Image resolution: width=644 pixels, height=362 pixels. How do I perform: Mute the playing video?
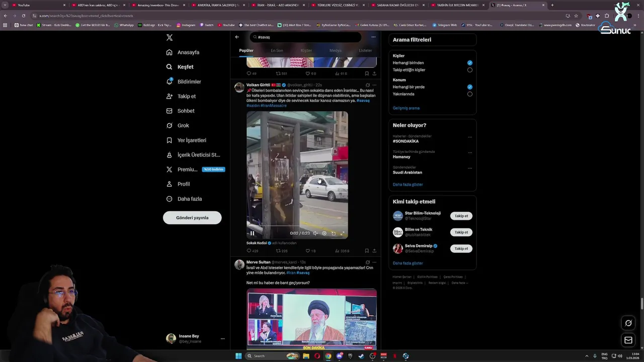315,233
